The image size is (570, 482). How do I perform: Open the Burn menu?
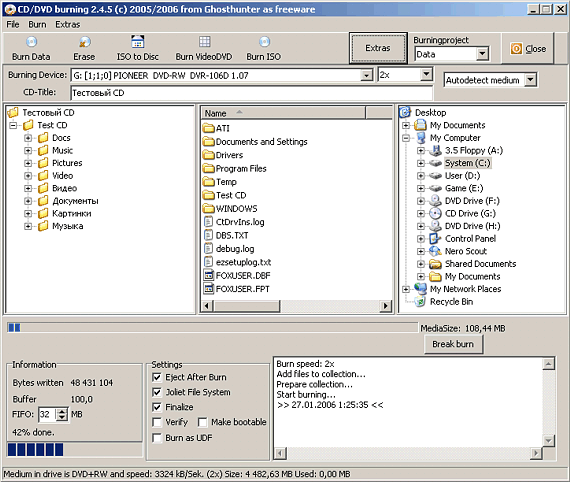click(x=37, y=24)
